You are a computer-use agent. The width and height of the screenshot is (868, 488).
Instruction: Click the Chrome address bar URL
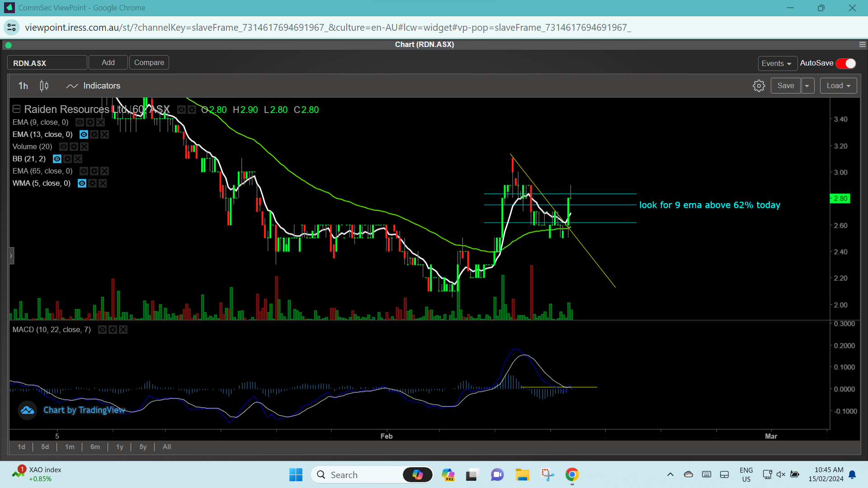tap(328, 28)
